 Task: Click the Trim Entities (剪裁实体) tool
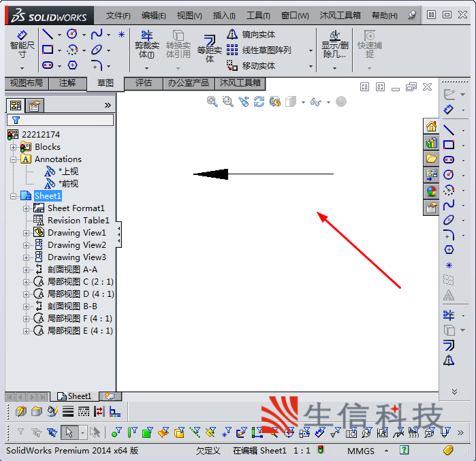pos(147,44)
